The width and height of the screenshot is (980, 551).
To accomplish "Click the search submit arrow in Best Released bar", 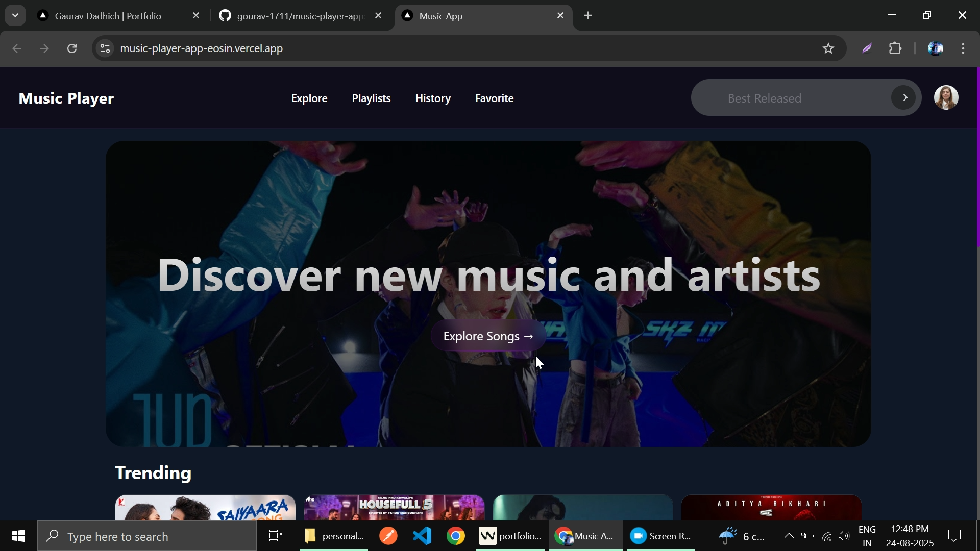I will pos(903,97).
